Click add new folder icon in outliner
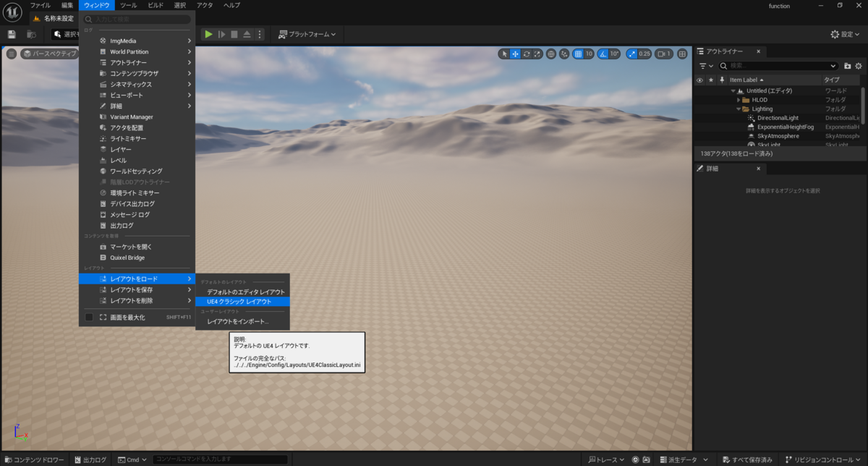The width and height of the screenshot is (868, 466). tap(848, 66)
